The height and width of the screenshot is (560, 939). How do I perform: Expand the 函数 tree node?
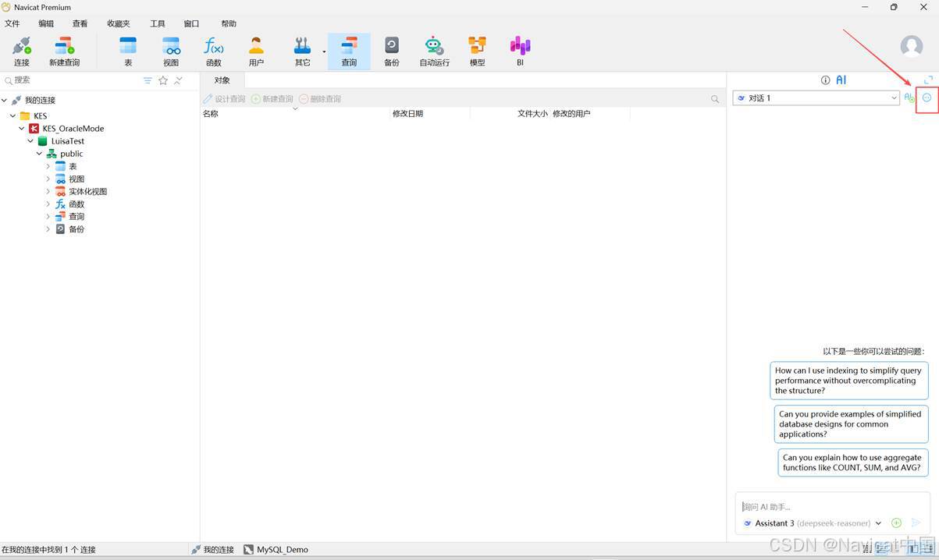[x=48, y=204]
